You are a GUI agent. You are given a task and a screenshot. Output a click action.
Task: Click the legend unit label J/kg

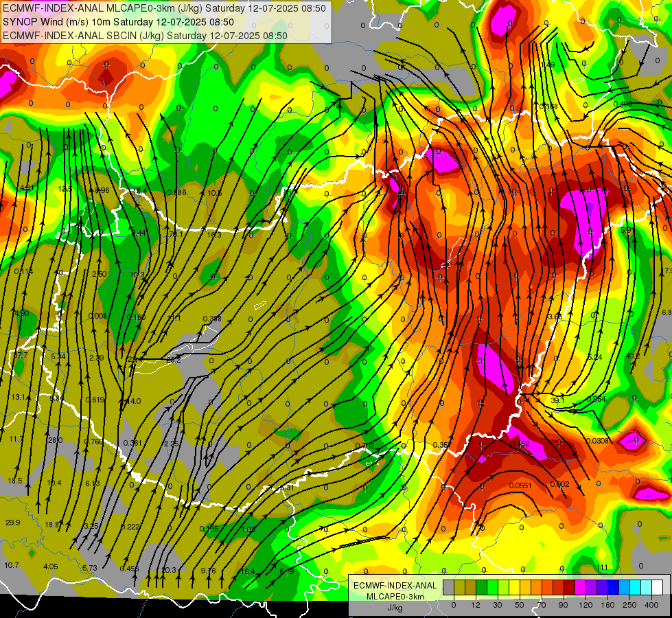click(x=395, y=608)
